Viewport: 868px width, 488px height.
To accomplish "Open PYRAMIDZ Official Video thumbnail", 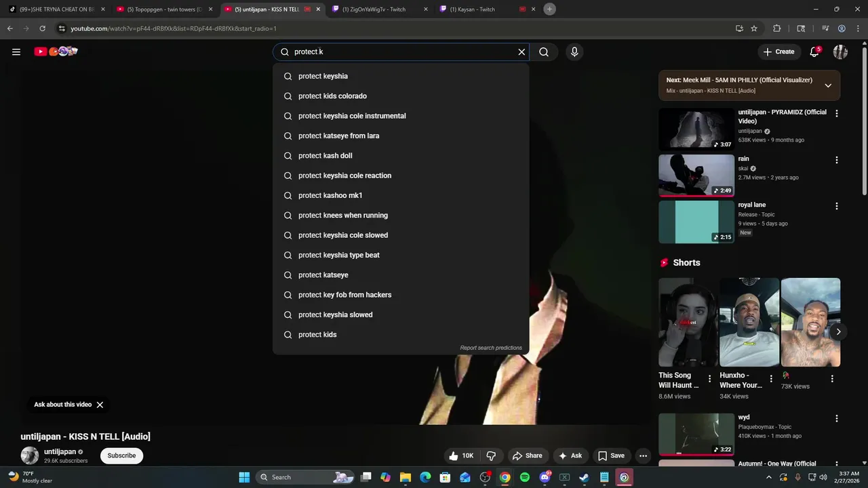I will (696, 129).
